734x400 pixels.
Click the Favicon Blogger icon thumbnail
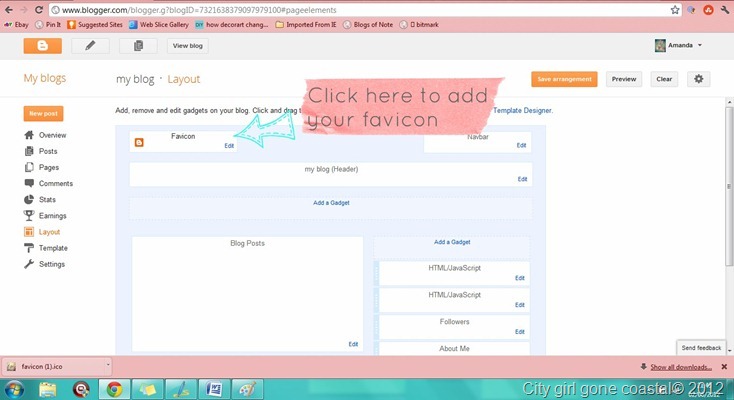[x=139, y=142]
